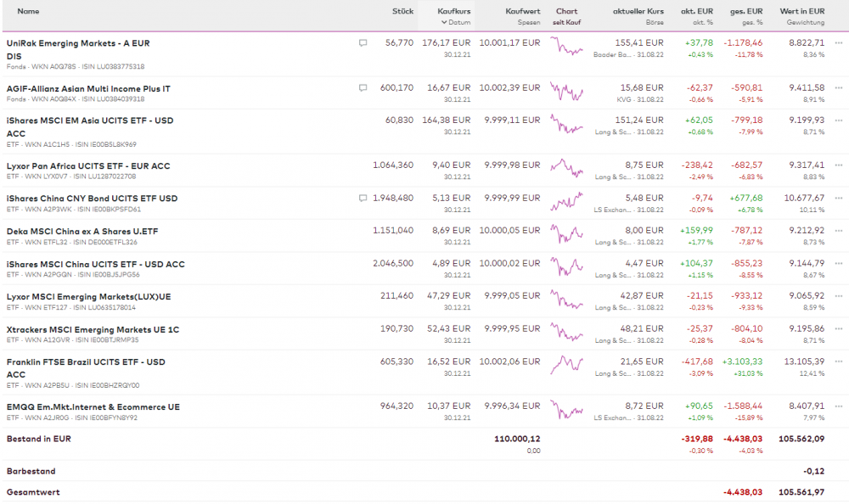Screen dimensions: 849x504
Task: Open the sparkline chart for Franklin FTSE Brazil
Action: pos(566,367)
